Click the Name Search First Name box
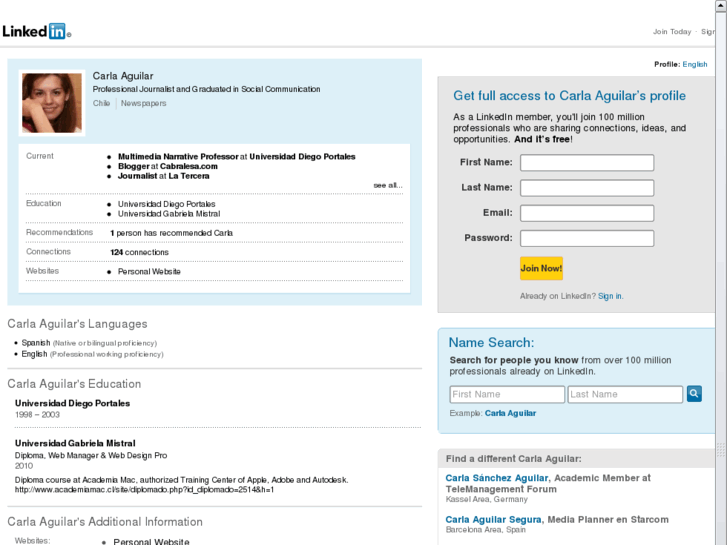727x545 pixels. 507,394
